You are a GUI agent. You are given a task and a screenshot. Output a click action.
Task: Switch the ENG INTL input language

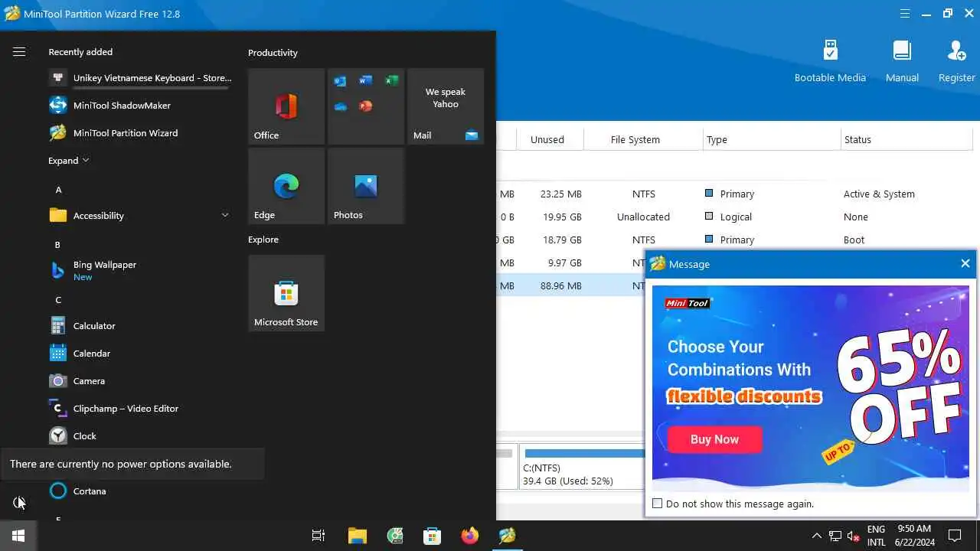(x=876, y=536)
